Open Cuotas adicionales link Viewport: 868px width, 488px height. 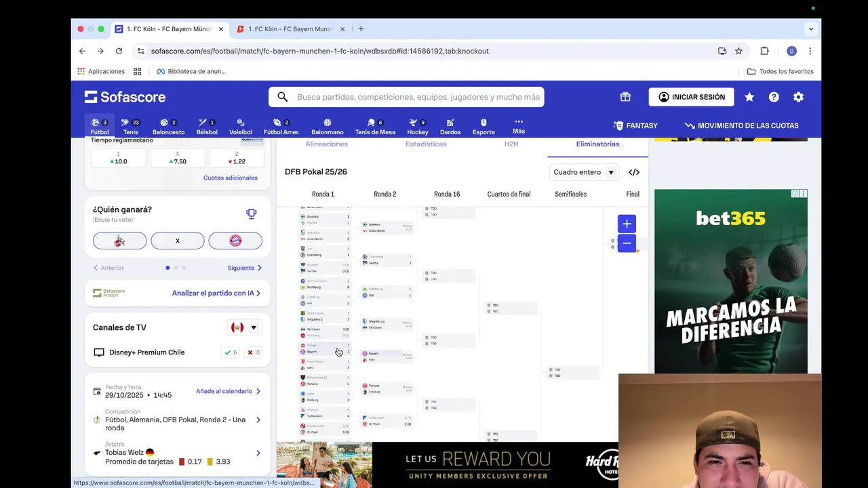pos(231,178)
